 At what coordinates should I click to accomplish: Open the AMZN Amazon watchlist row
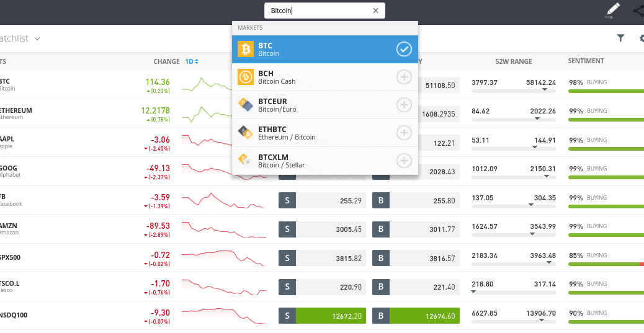(322, 229)
